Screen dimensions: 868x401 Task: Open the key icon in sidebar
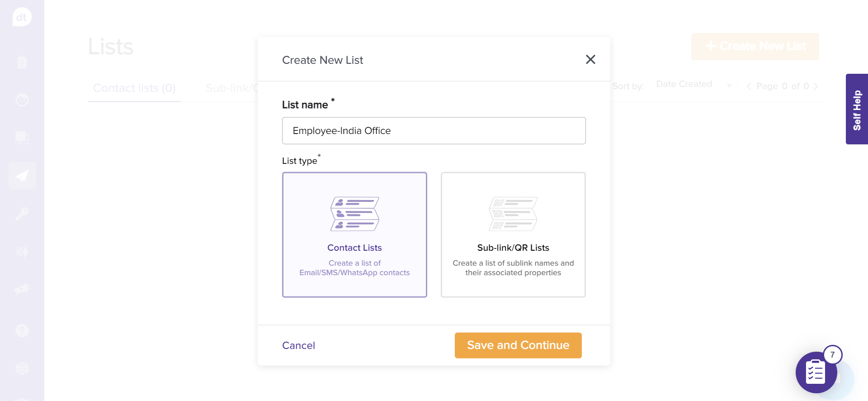coord(22,213)
